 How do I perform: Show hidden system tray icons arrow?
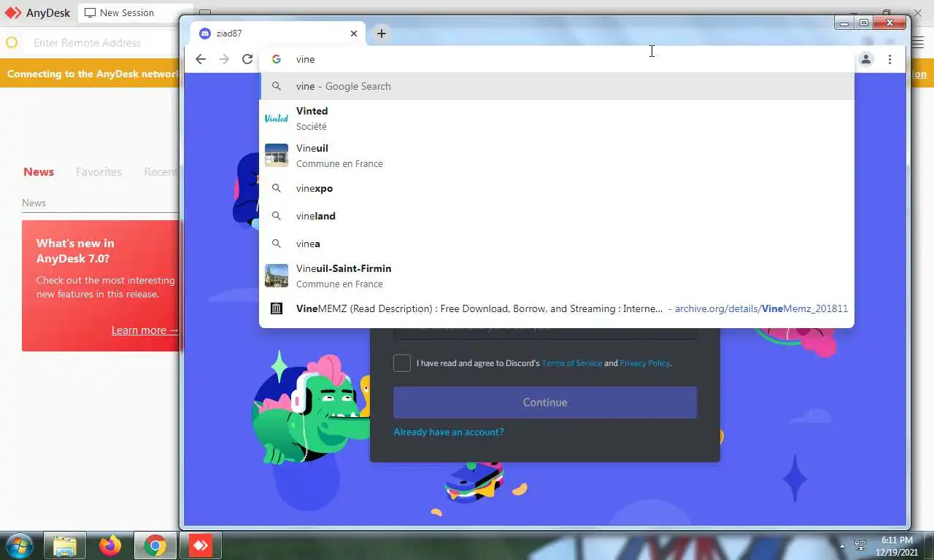[x=843, y=546]
